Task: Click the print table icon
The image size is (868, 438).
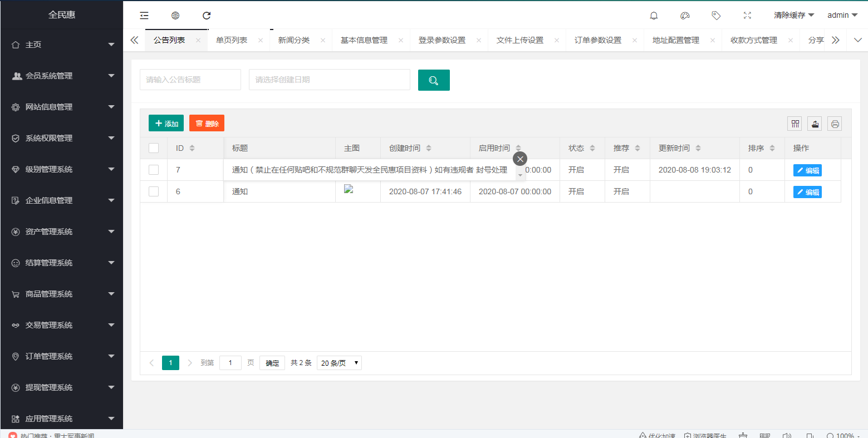Action: tap(835, 124)
